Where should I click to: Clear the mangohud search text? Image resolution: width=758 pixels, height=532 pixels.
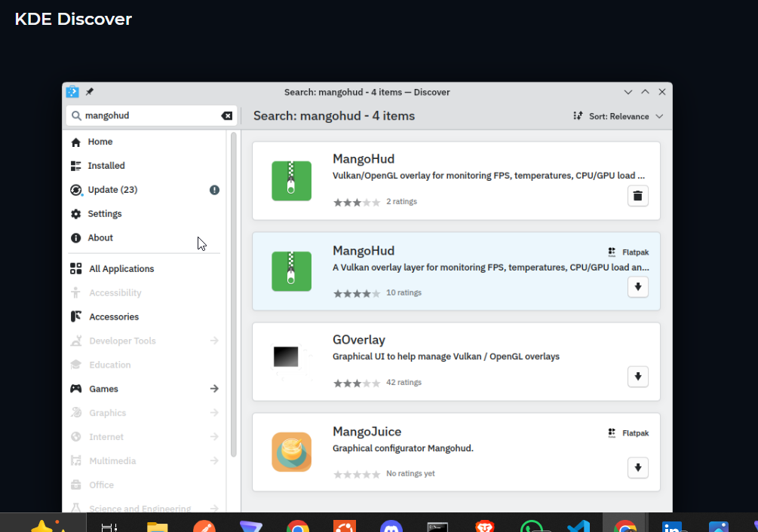[227, 116]
